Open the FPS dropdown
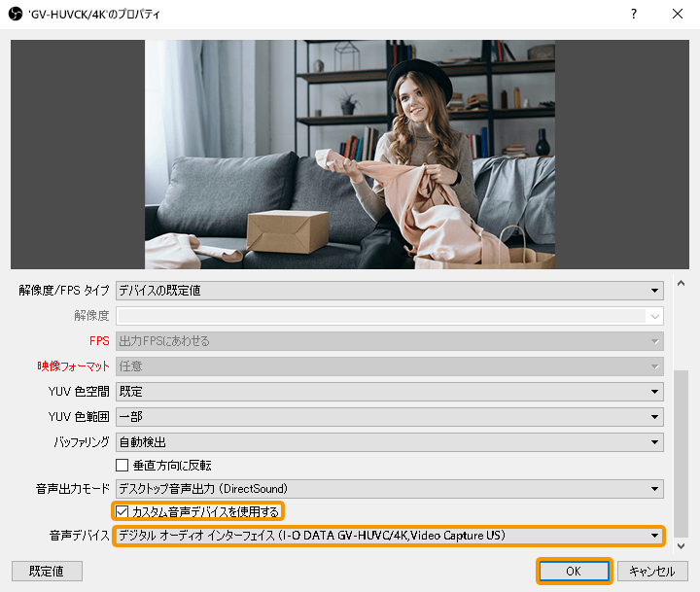Screen dimensions: 700x592 pyautogui.click(x=389, y=341)
